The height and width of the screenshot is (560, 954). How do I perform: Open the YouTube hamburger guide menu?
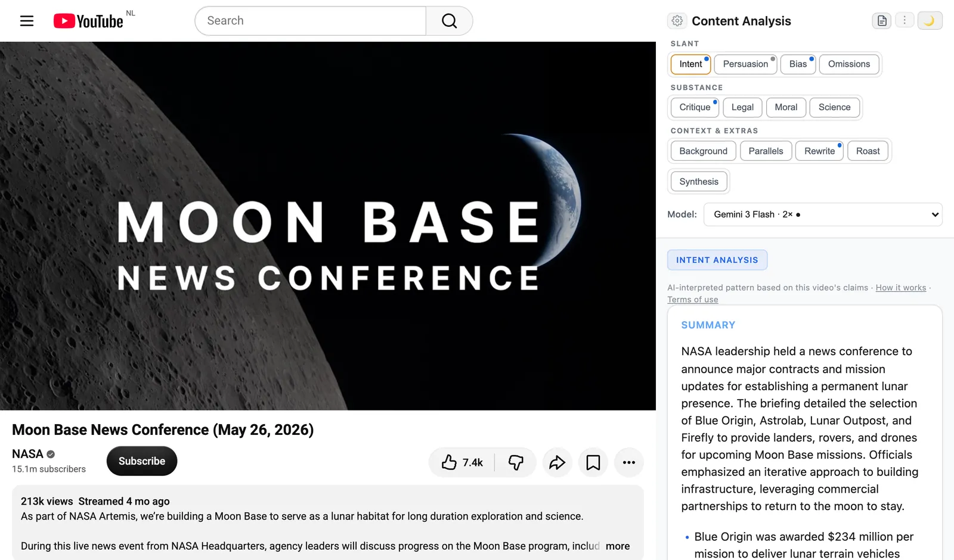click(27, 21)
